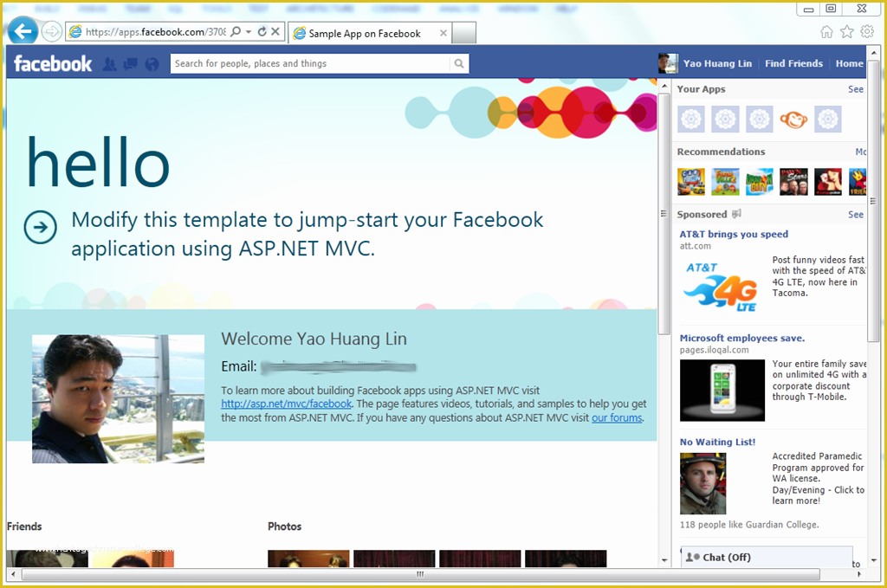Open the address bar dropdown arrow
This screenshot has width=887, height=588.
(249, 32)
